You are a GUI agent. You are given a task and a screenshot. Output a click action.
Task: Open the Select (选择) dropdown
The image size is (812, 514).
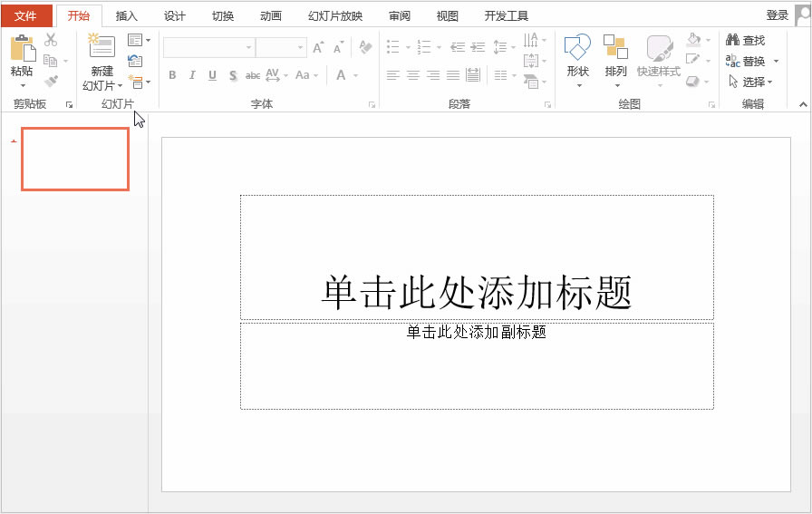(750, 82)
